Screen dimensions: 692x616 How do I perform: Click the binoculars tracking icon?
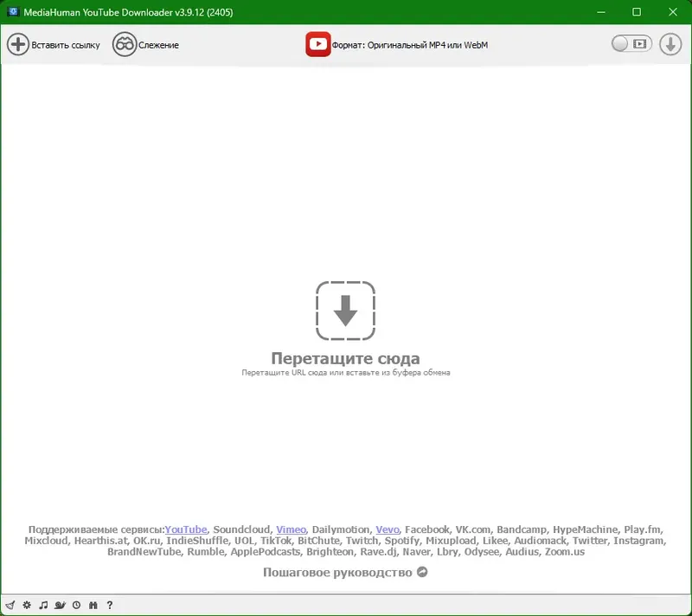[93, 606]
